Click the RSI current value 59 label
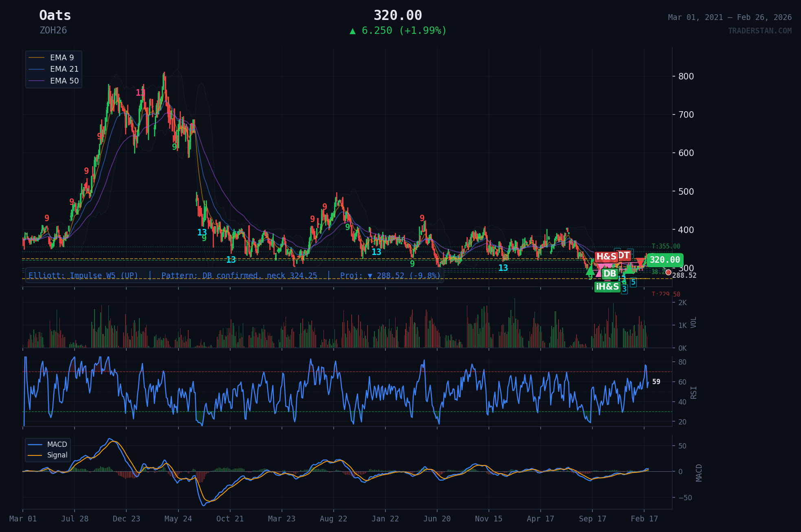Image resolution: width=801 pixels, height=532 pixels. click(x=656, y=382)
